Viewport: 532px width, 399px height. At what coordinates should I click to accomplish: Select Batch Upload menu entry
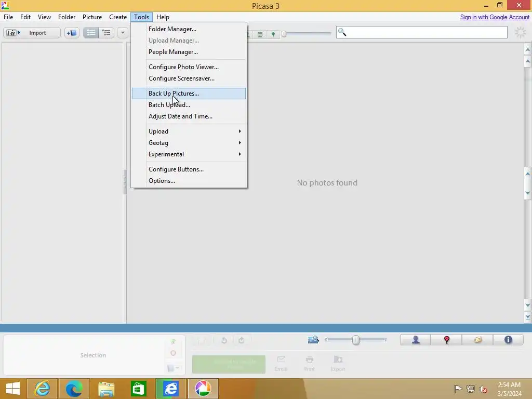pos(189,105)
